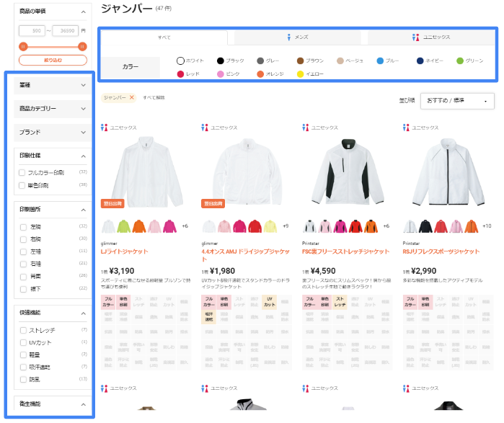Enable the ストレッチ feature checkbox
The height and width of the screenshot is (423, 504).
point(23,330)
